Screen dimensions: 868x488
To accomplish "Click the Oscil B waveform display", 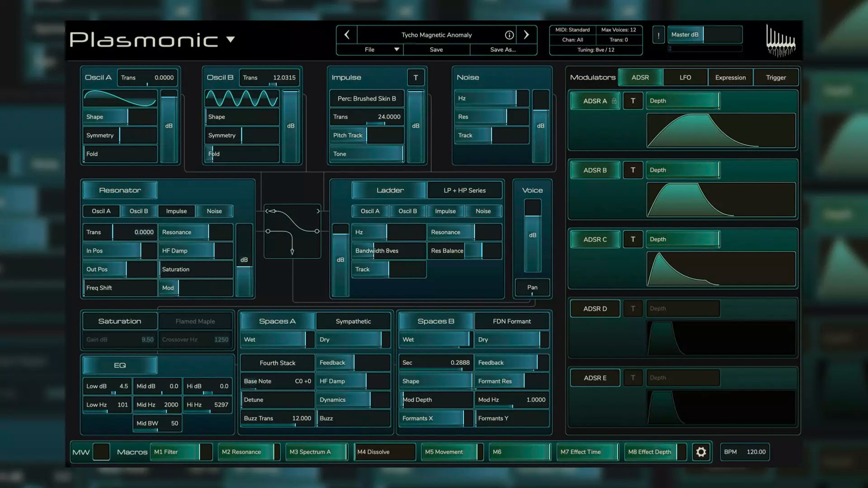I will (x=242, y=99).
